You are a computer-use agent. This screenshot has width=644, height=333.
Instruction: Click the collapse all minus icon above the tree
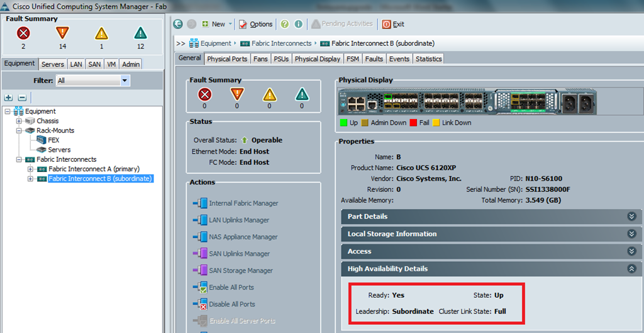22,98
